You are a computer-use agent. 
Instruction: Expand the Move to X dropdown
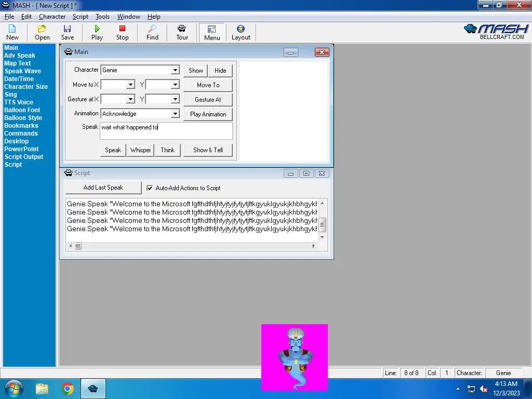point(130,85)
